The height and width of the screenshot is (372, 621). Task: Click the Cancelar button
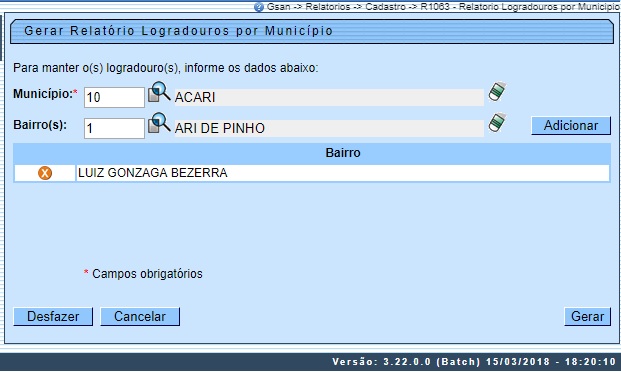[x=140, y=317]
